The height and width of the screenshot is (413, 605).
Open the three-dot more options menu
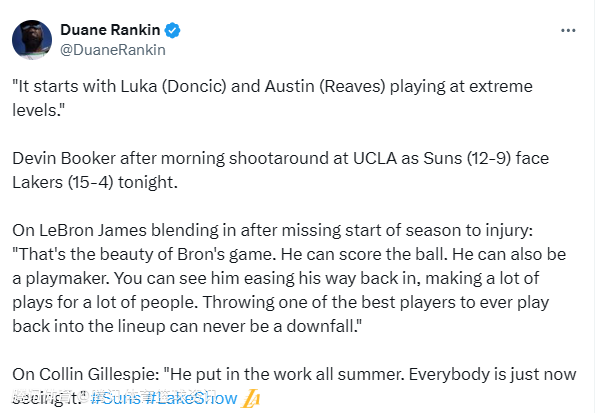pyautogui.click(x=568, y=31)
